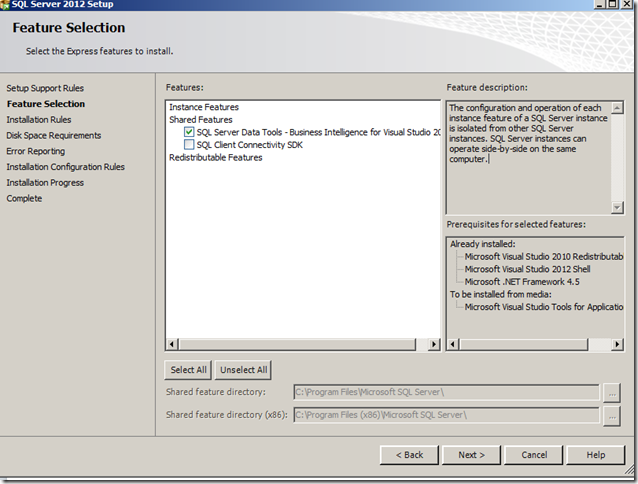638x484 pixels.
Task: Select Already installed heading
Action: coord(483,244)
